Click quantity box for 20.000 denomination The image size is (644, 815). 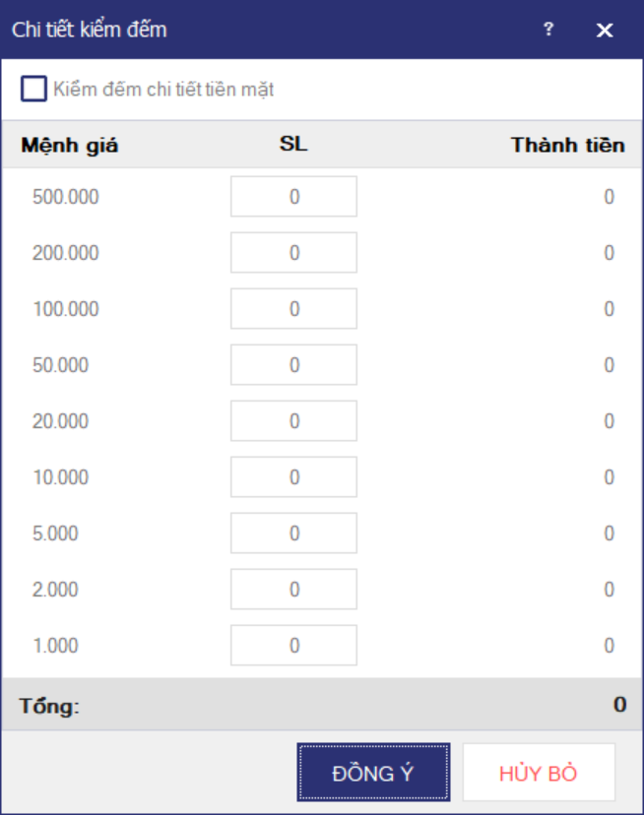[293, 421]
